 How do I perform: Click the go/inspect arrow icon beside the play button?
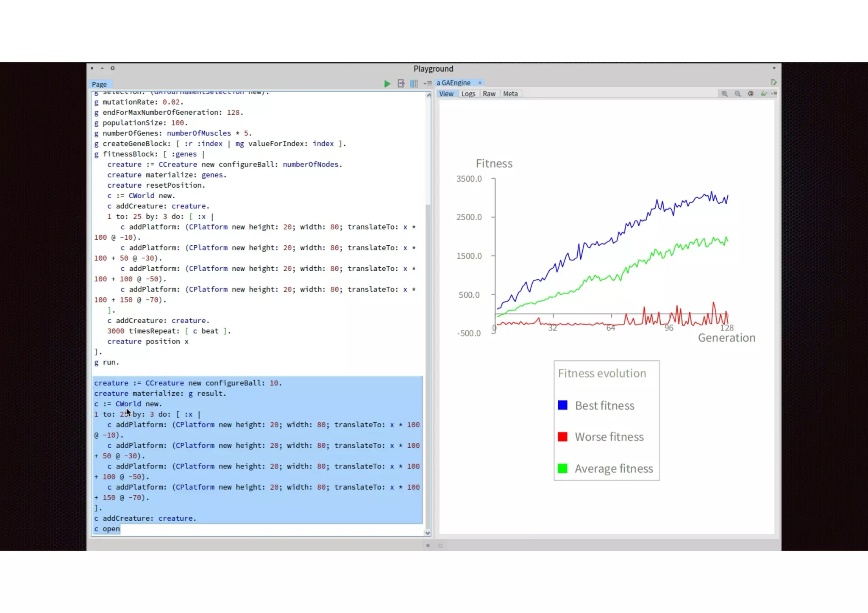[401, 84]
